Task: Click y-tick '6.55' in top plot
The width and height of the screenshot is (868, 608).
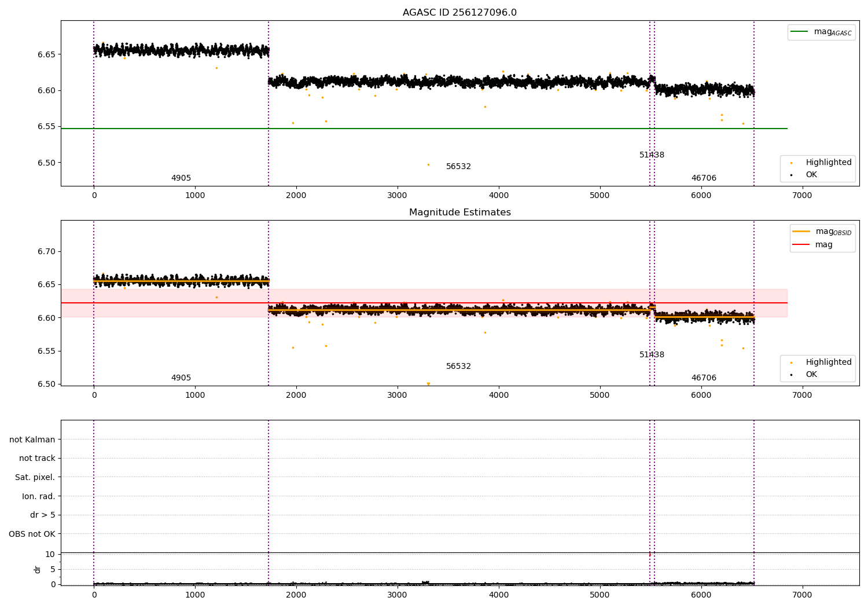Action: click(x=47, y=127)
